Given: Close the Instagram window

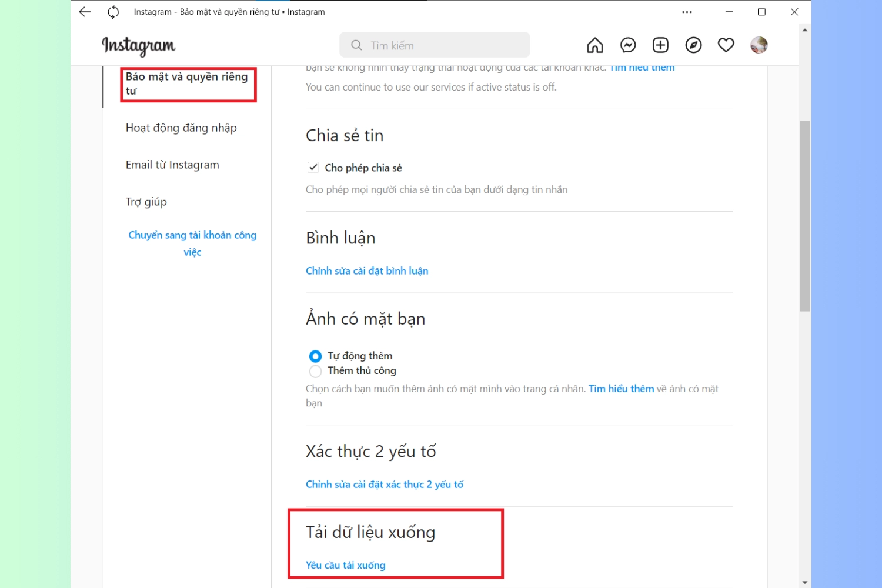Looking at the screenshot, I should [x=794, y=12].
